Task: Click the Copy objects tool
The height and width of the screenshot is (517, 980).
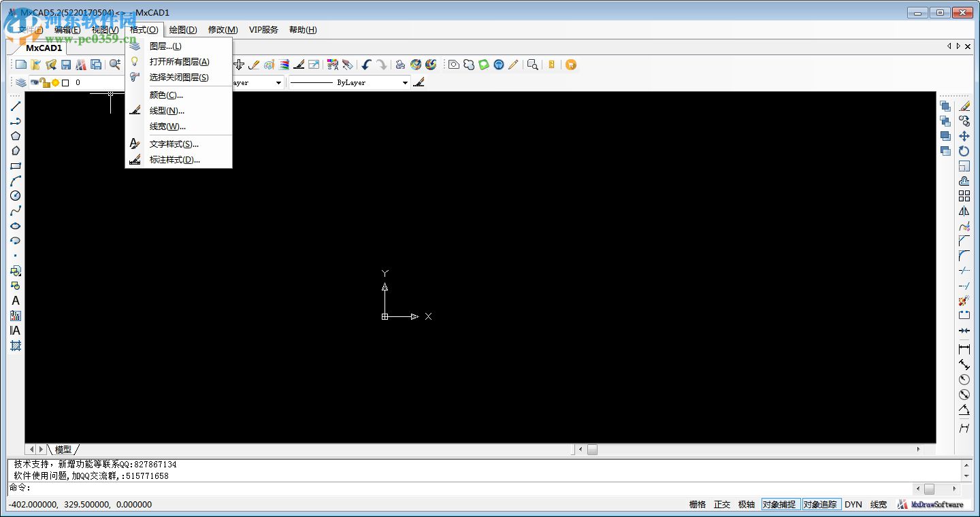Action: tap(964, 121)
